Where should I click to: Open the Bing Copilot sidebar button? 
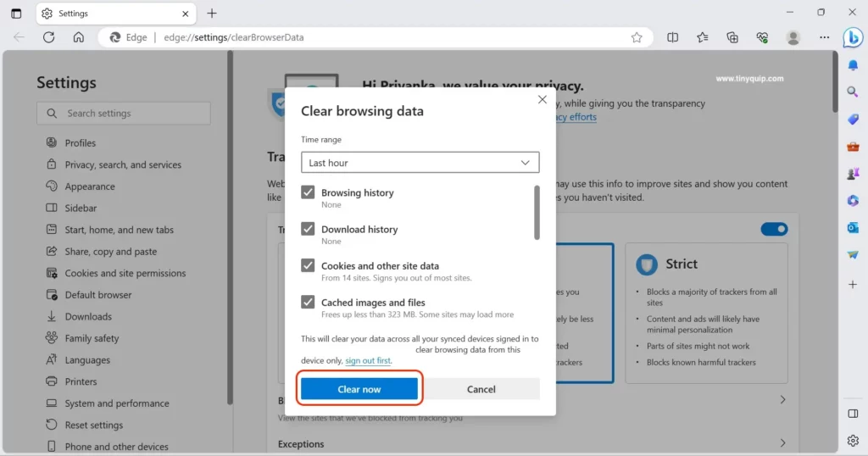click(853, 37)
